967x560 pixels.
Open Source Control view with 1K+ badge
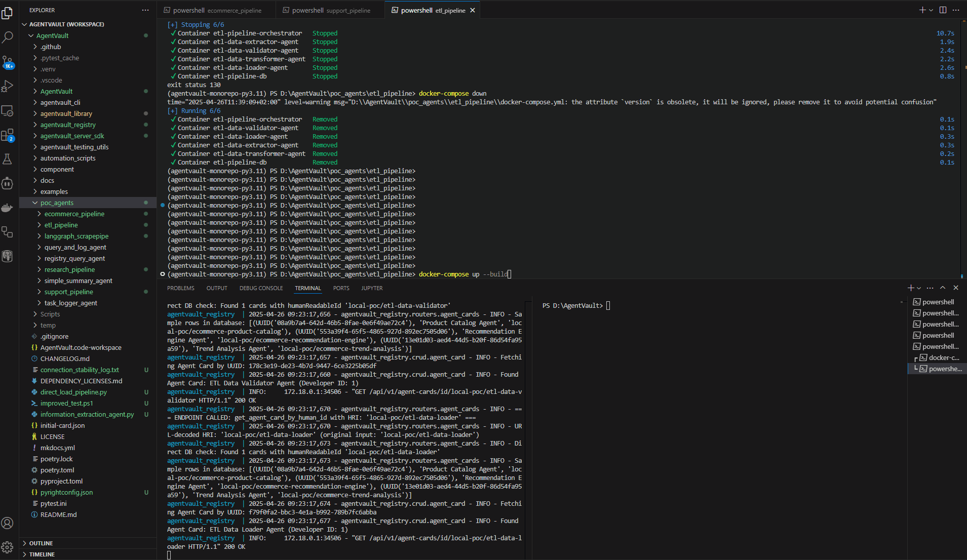click(x=7, y=62)
